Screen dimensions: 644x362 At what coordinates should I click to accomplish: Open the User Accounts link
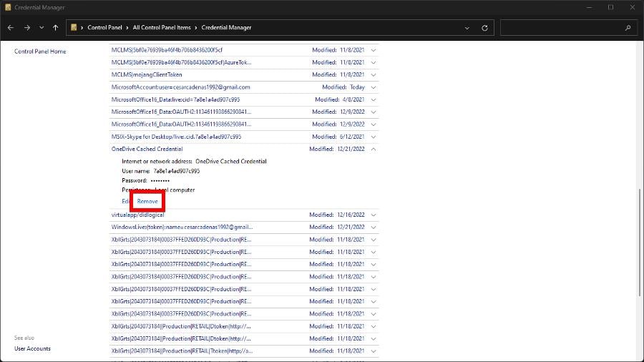click(32, 348)
